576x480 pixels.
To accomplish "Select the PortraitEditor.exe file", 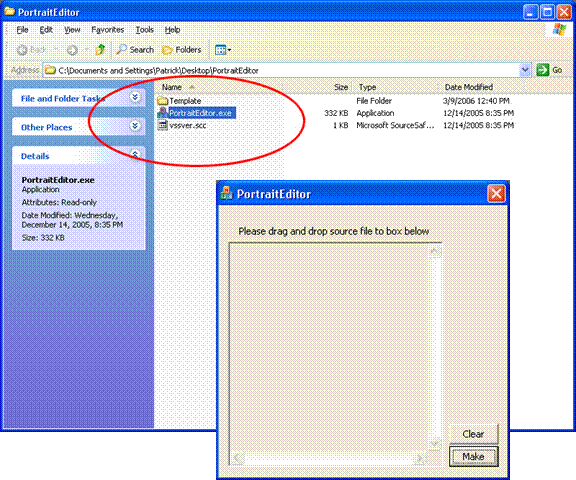I will point(197,113).
